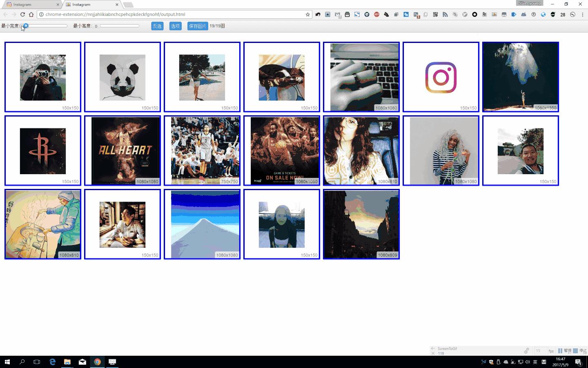Open the Mail app from the taskbar
Image resolution: width=588 pixels, height=368 pixels.
pos(82,362)
